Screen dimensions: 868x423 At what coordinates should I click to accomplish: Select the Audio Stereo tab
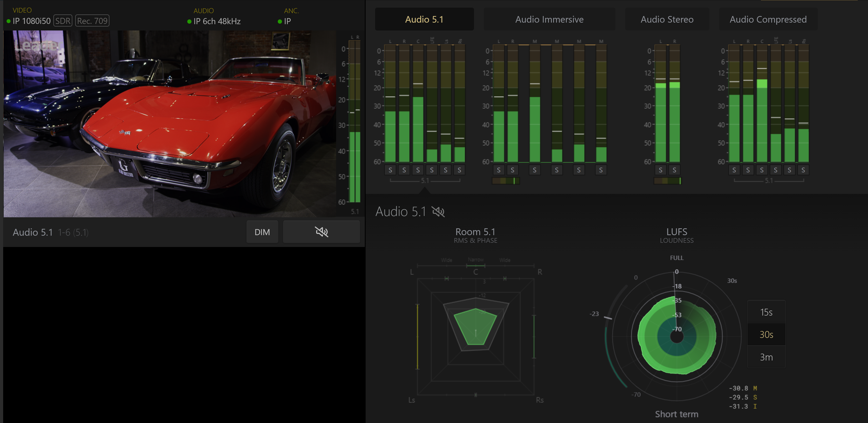pyautogui.click(x=667, y=19)
